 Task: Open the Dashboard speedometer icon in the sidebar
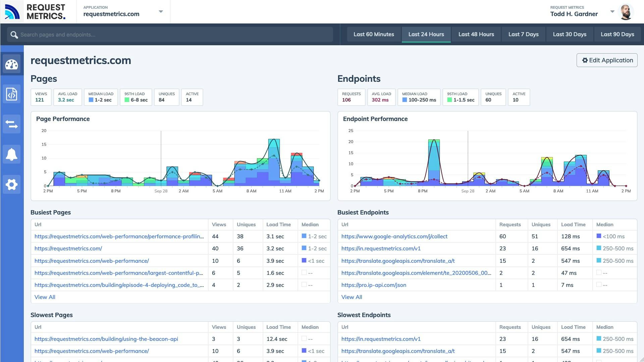[x=12, y=64]
